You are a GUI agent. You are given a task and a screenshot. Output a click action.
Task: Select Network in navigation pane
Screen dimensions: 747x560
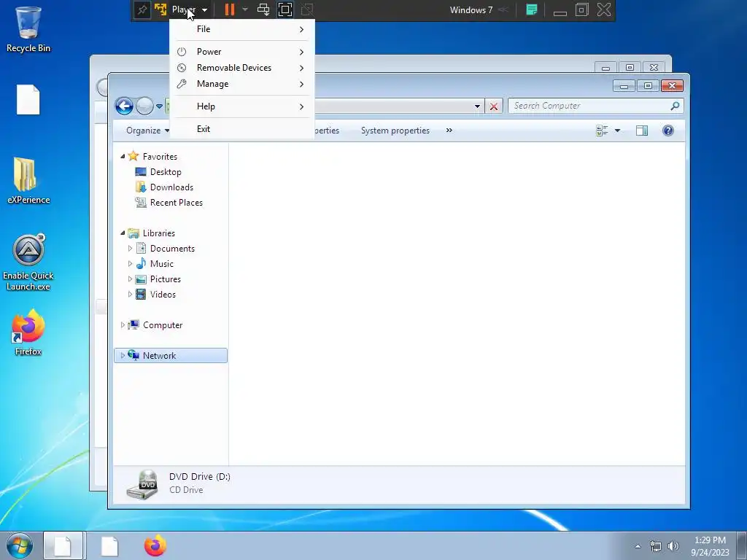(x=171, y=356)
